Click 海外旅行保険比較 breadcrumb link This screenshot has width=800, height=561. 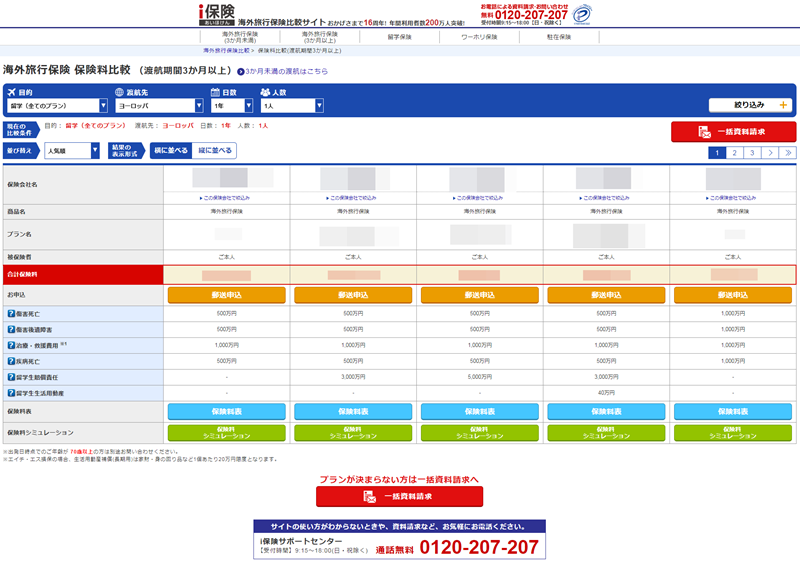point(226,51)
